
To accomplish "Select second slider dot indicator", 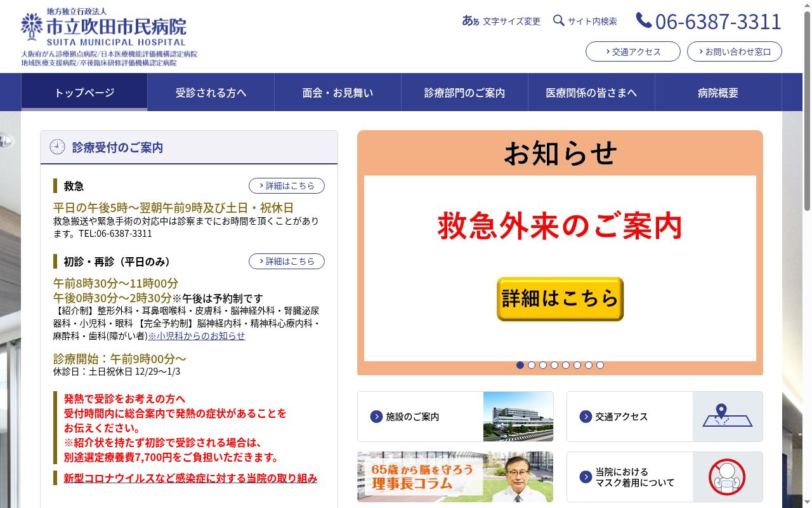I will click(x=532, y=365).
